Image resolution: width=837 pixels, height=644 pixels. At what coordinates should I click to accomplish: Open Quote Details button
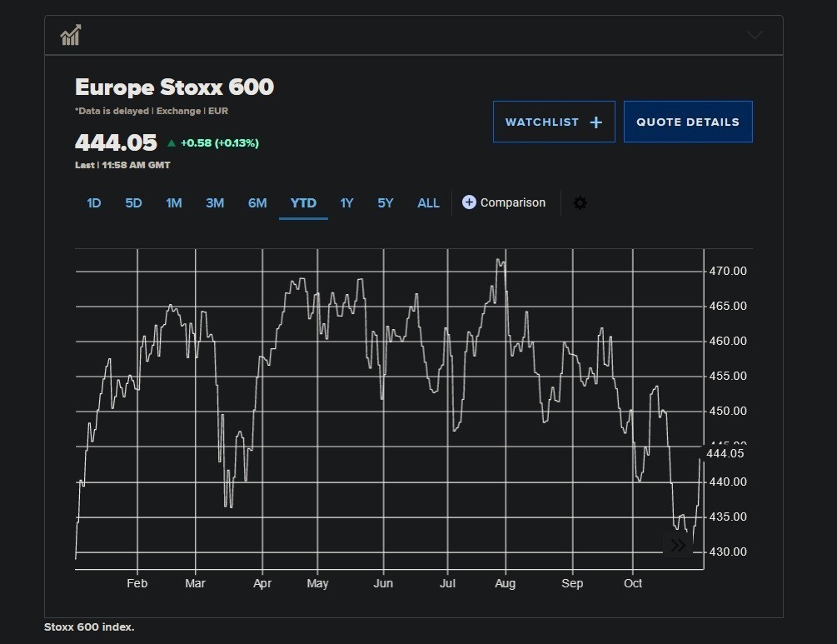(688, 122)
